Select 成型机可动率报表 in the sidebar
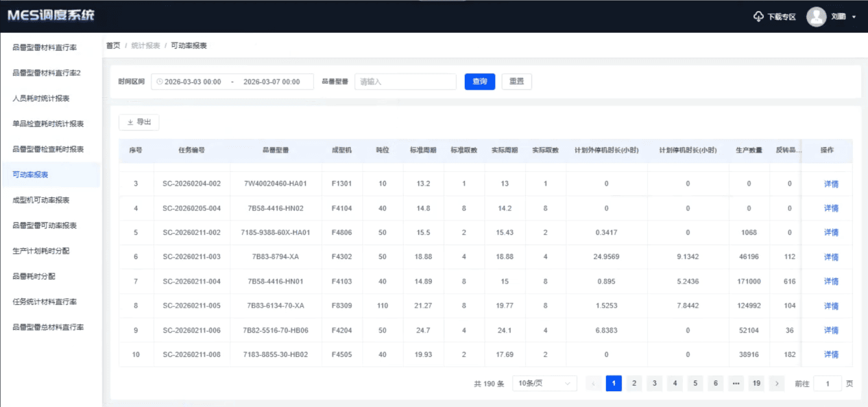Screen dimensions: 868x407 48,199
